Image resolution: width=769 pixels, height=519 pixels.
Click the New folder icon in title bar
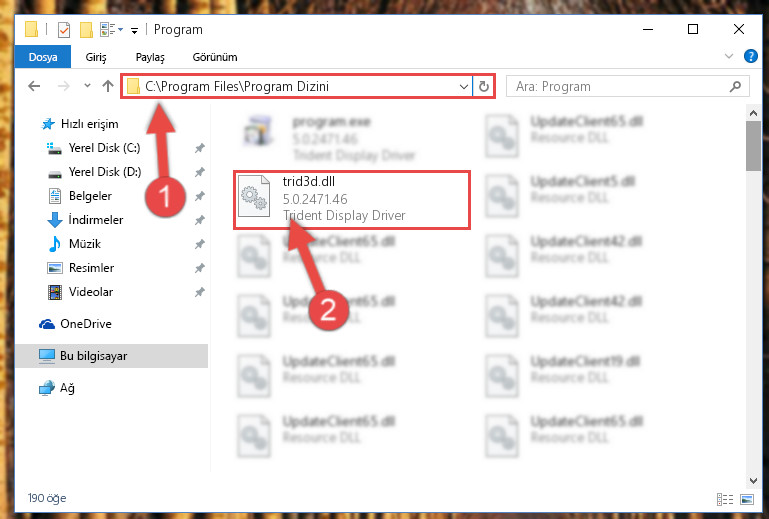point(86,30)
